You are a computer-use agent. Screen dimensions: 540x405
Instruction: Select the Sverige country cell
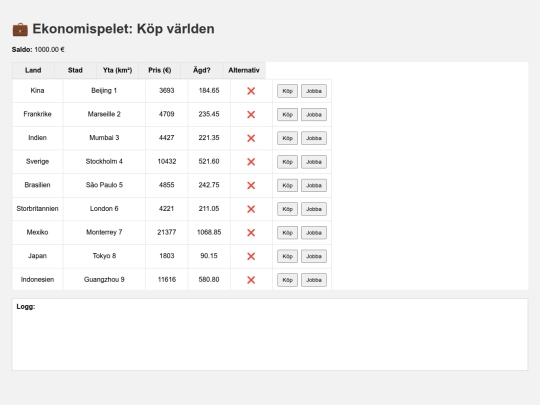tap(37, 161)
